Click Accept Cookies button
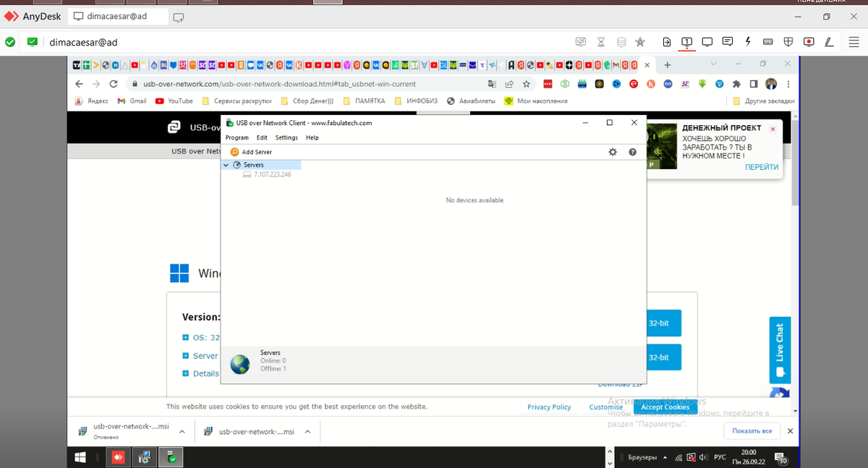 coord(665,407)
